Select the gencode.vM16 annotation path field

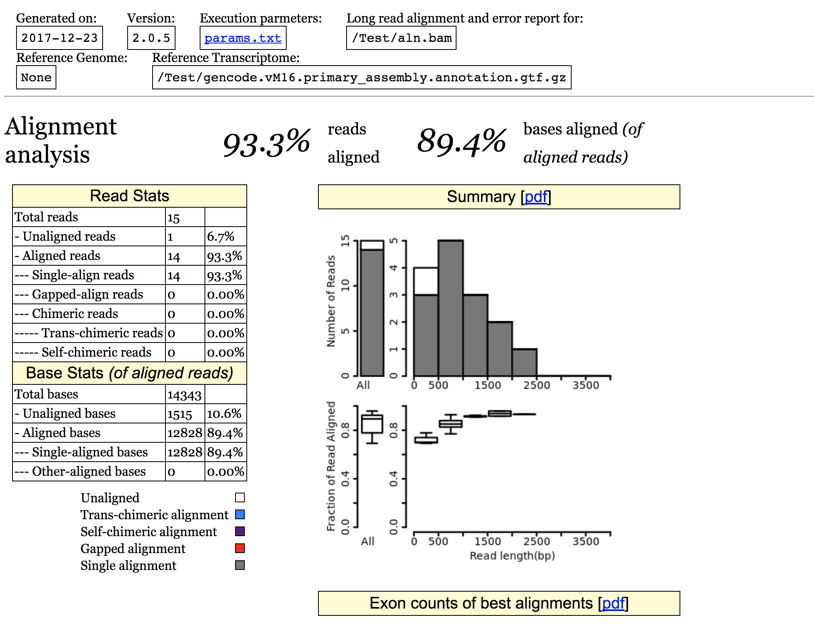(362, 77)
